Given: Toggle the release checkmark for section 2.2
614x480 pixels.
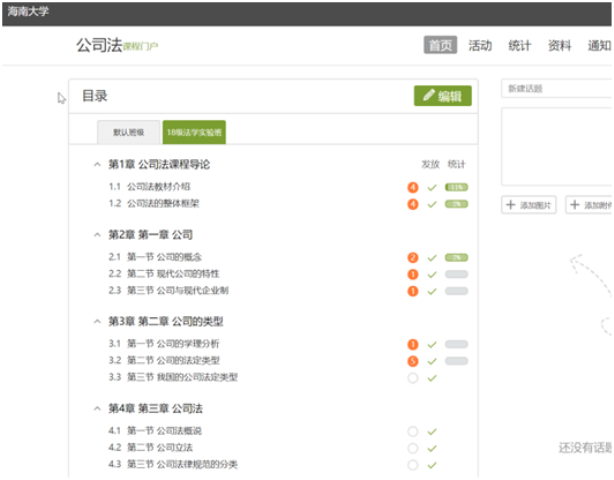Looking at the screenshot, I should [432, 274].
